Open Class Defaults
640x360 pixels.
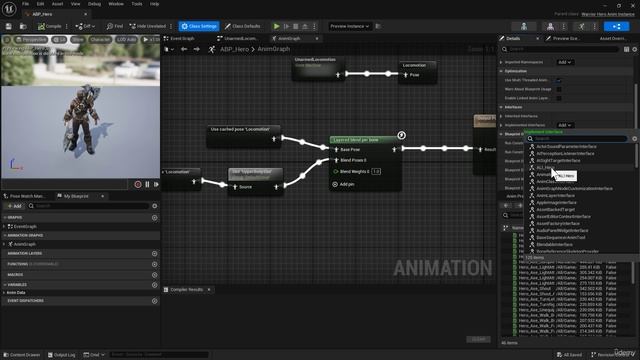[x=242, y=26]
